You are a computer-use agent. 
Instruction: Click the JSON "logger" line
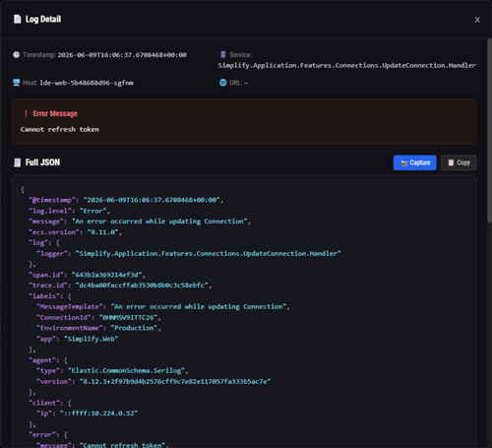click(x=189, y=253)
